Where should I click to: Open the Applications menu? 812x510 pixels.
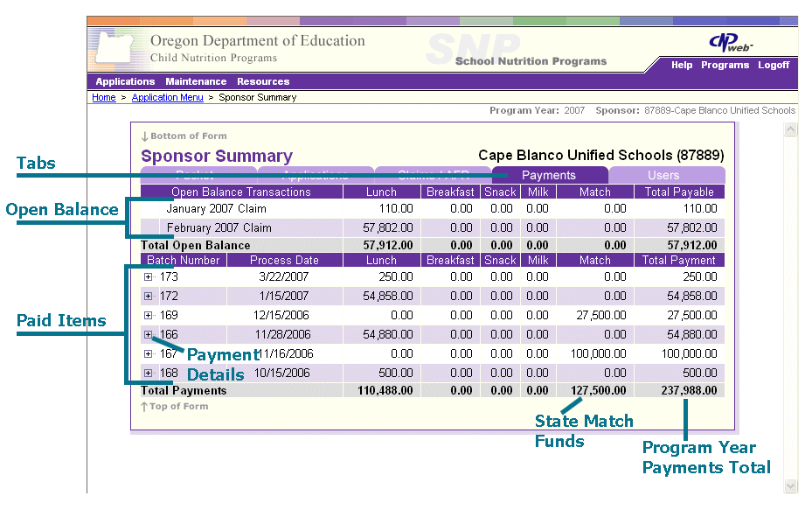[125, 81]
